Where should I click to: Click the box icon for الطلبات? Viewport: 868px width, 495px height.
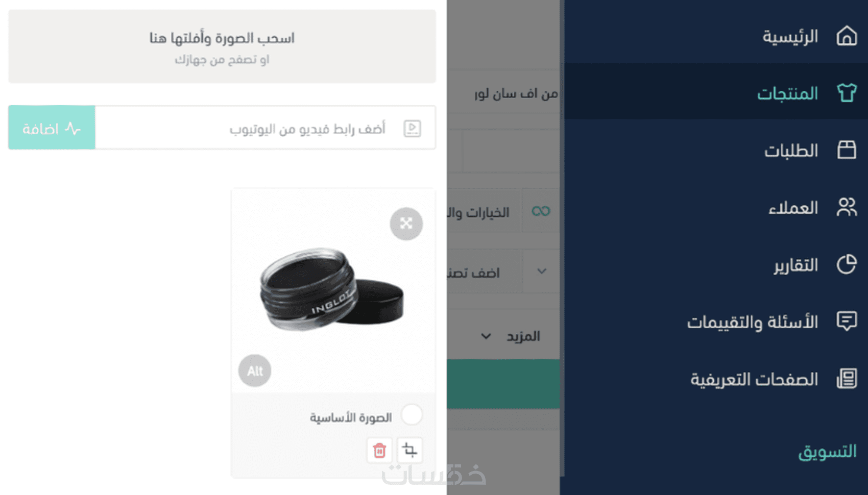coord(847,150)
